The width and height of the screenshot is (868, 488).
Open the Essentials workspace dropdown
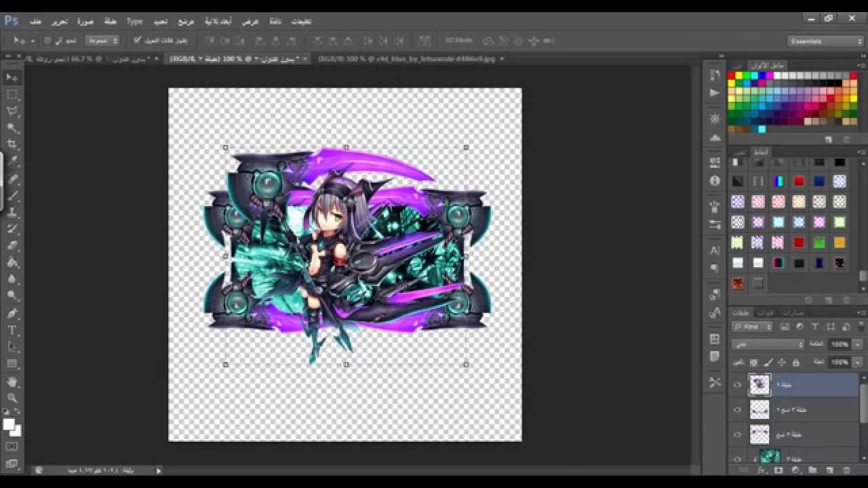click(826, 41)
